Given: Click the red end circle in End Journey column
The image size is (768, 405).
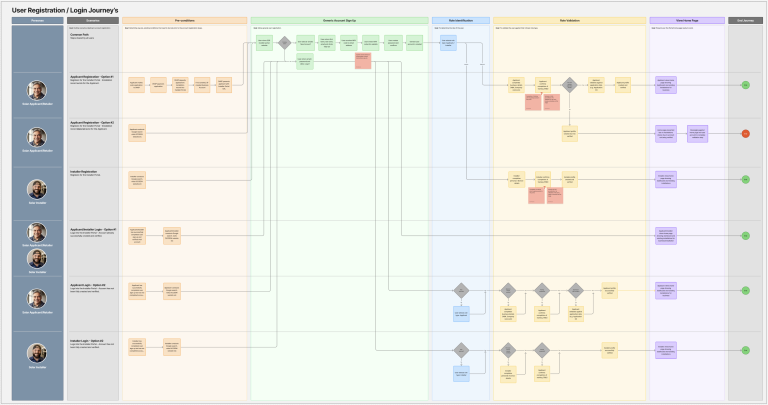Looking at the screenshot, I should 745,134.
